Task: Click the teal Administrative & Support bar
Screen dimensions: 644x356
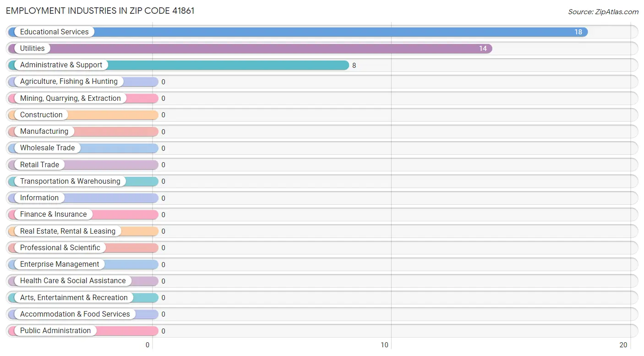Action: tap(179, 65)
